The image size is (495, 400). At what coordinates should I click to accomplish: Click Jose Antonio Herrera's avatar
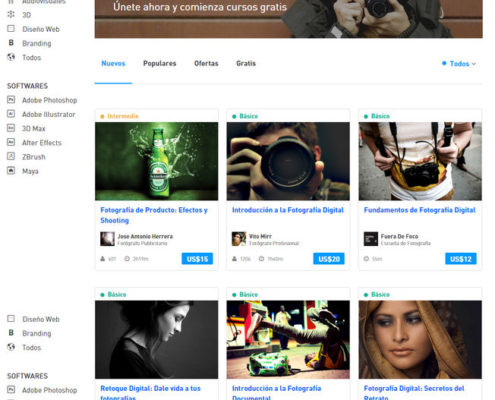click(107, 239)
